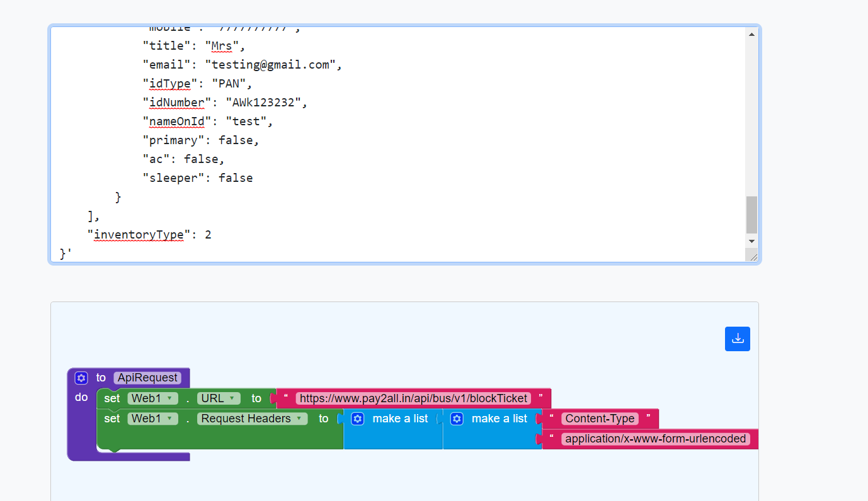Click the resize grip of the JSON textarea

[752, 255]
